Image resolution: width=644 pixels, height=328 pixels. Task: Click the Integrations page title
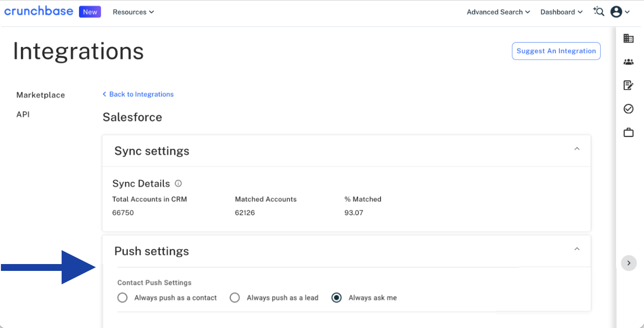[79, 51]
